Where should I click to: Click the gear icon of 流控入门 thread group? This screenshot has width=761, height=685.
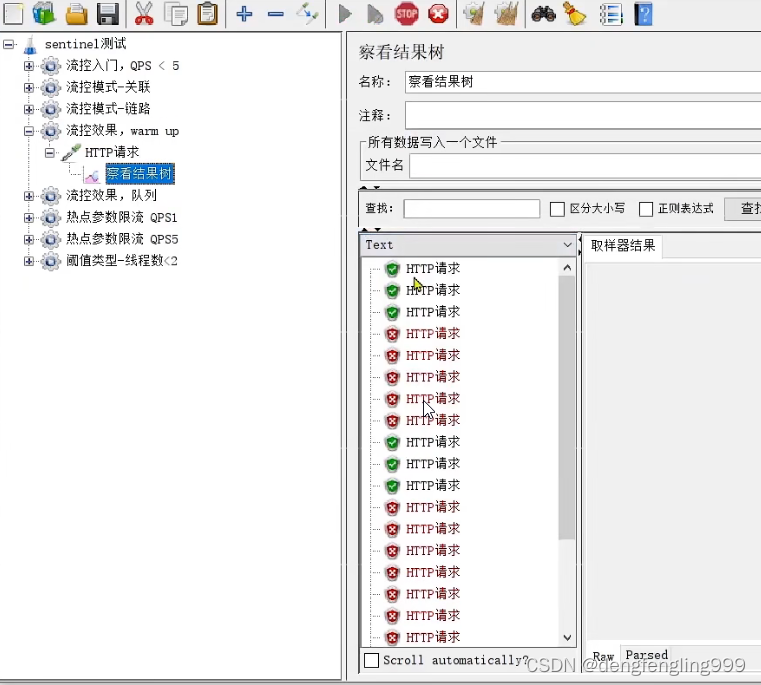click(51, 66)
